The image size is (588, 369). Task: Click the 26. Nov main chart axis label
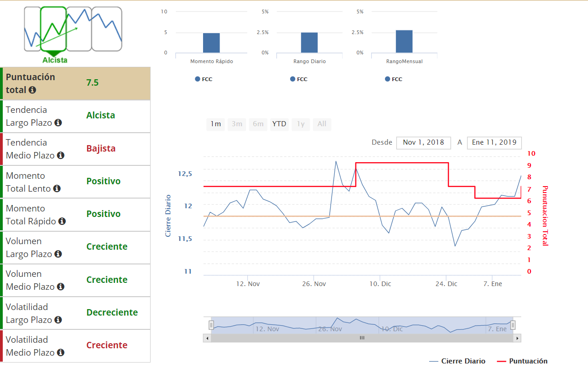pyautogui.click(x=314, y=284)
